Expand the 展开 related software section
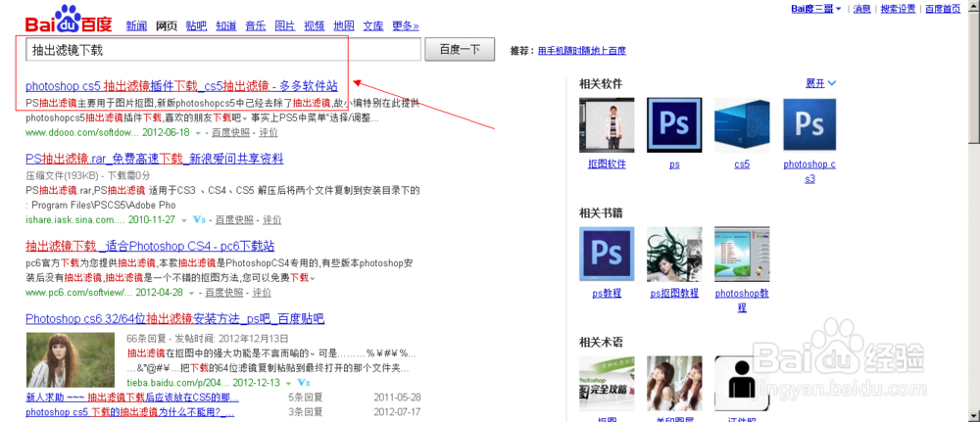980x422 pixels. (x=820, y=83)
